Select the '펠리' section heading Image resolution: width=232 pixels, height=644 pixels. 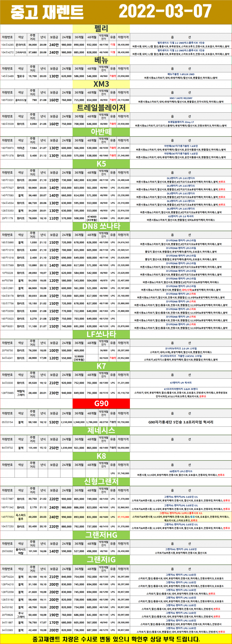[101, 28]
